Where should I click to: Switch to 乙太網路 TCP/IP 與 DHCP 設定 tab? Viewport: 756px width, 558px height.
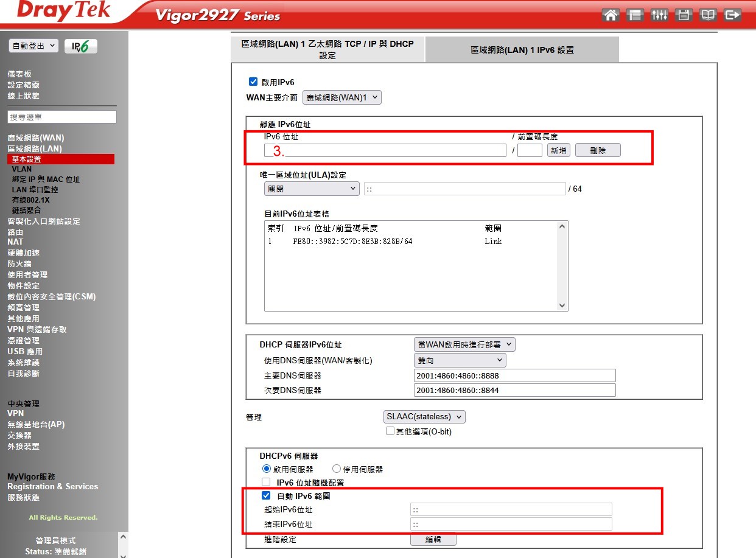[x=327, y=49]
